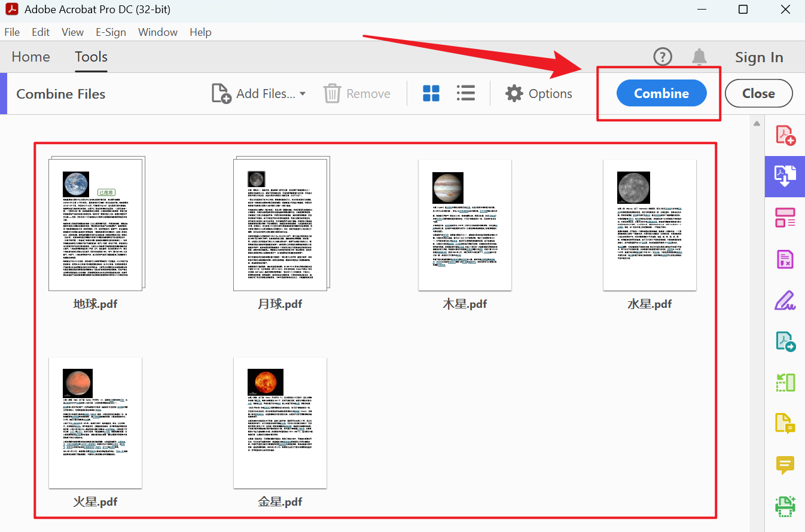Open the Comment tool in the sidebar
805x532 pixels.
click(785, 466)
